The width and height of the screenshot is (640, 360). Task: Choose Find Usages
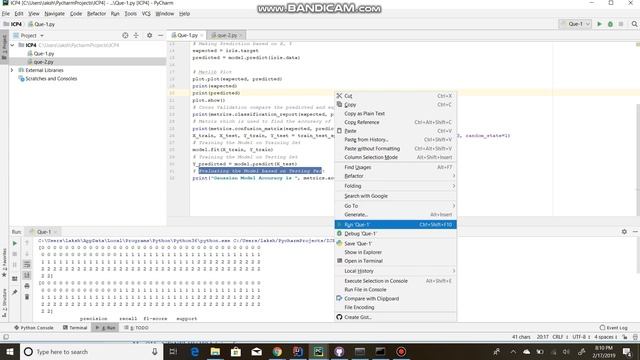coord(396,167)
